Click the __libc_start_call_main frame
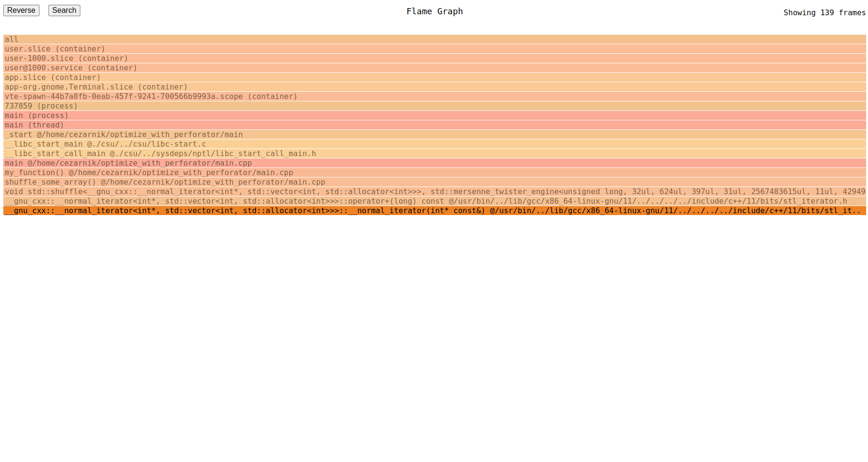Screen dimensions: 868x462 point(434,154)
